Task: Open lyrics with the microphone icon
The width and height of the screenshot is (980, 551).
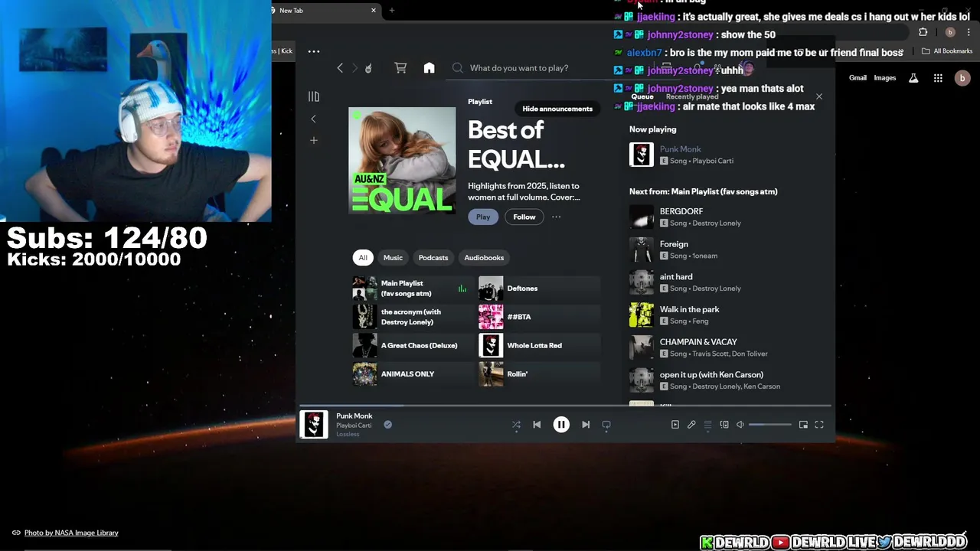Action: point(691,425)
